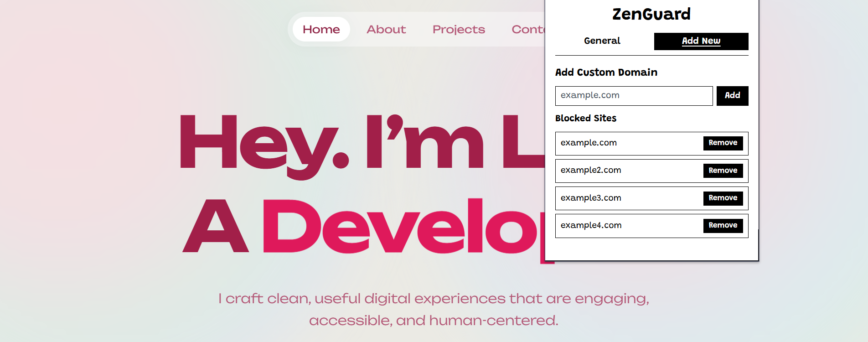
Task: Click the "Add Custom Domain" heading
Action: [606, 73]
